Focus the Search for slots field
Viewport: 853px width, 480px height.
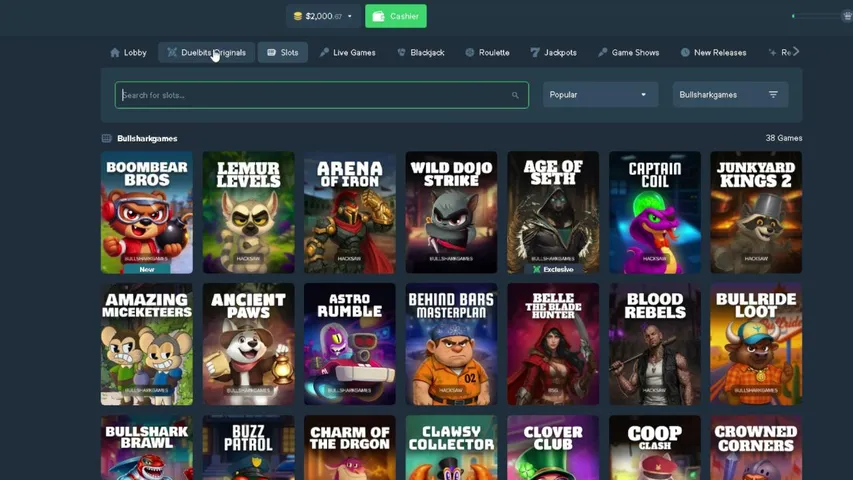[x=322, y=95]
